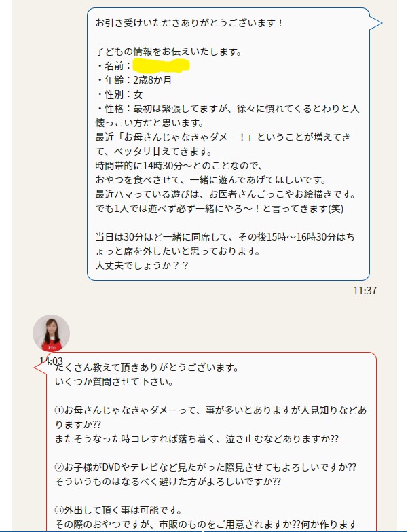Viewport: 410px width, 532px height.
Task: Click the blue bubble's pointed tail
Action: coord(376,23)
